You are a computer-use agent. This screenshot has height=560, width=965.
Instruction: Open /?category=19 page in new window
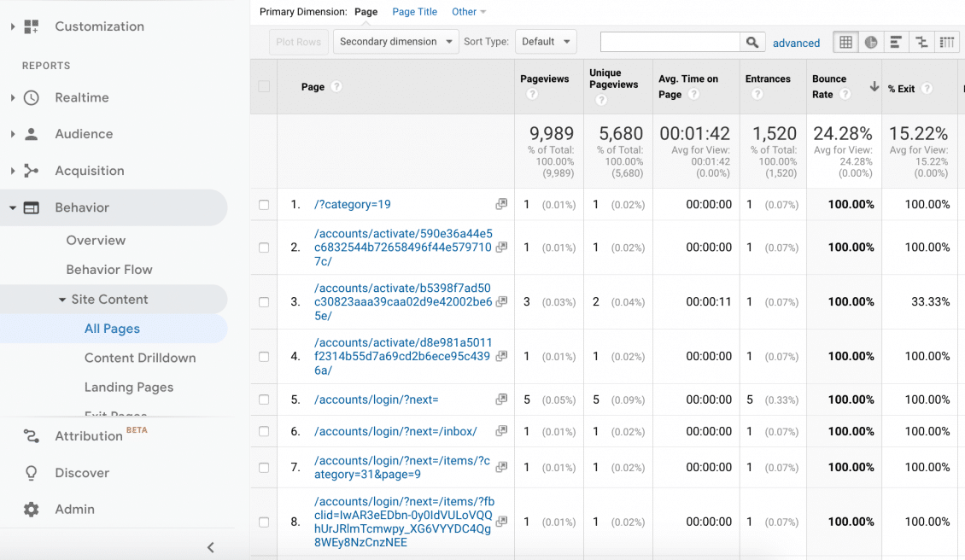point(501,204)
